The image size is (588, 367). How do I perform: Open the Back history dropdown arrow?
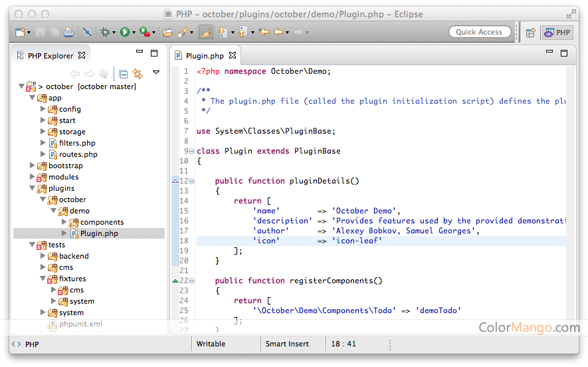[287, 33]
